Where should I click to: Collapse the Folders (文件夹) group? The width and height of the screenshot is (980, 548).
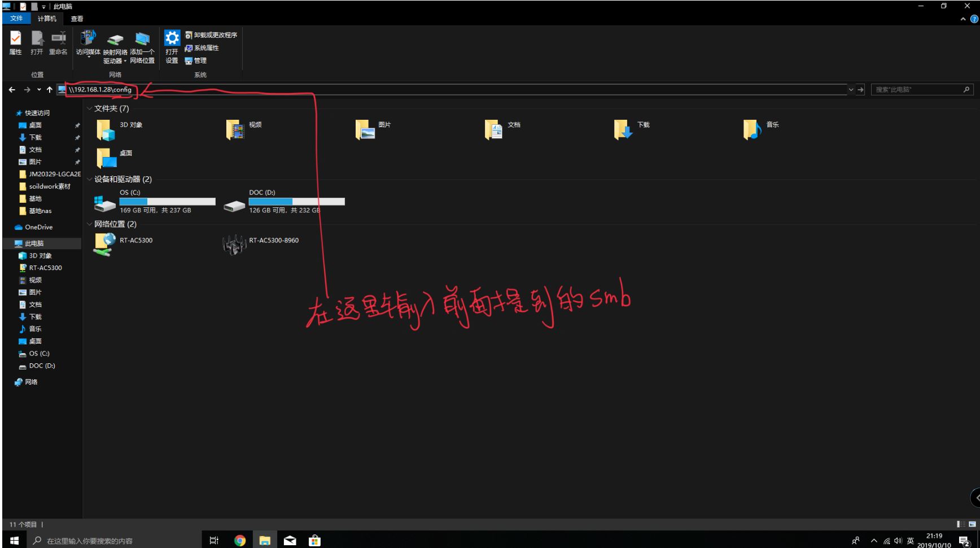(x=89, y=108)
